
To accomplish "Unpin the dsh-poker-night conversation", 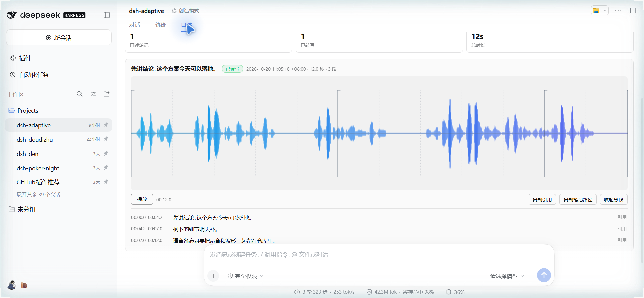I will pos(106,168).
